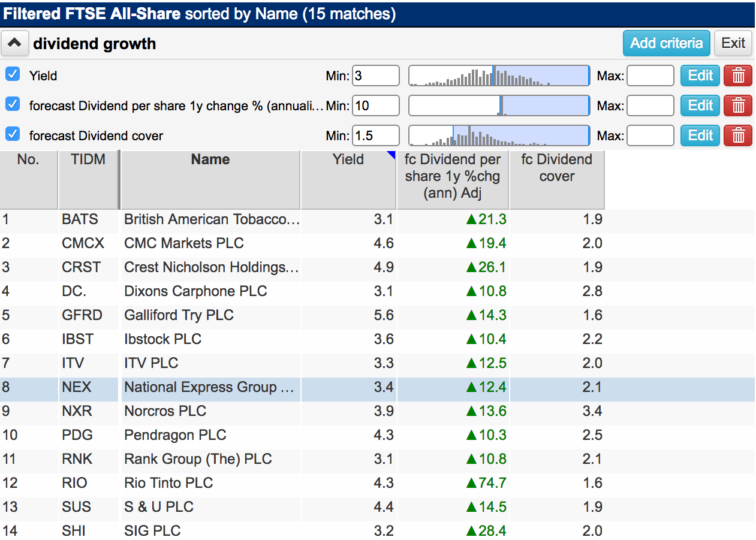Select Galliford Try PLC
This screenshot has width=756, height=540.
pos(179,315)
